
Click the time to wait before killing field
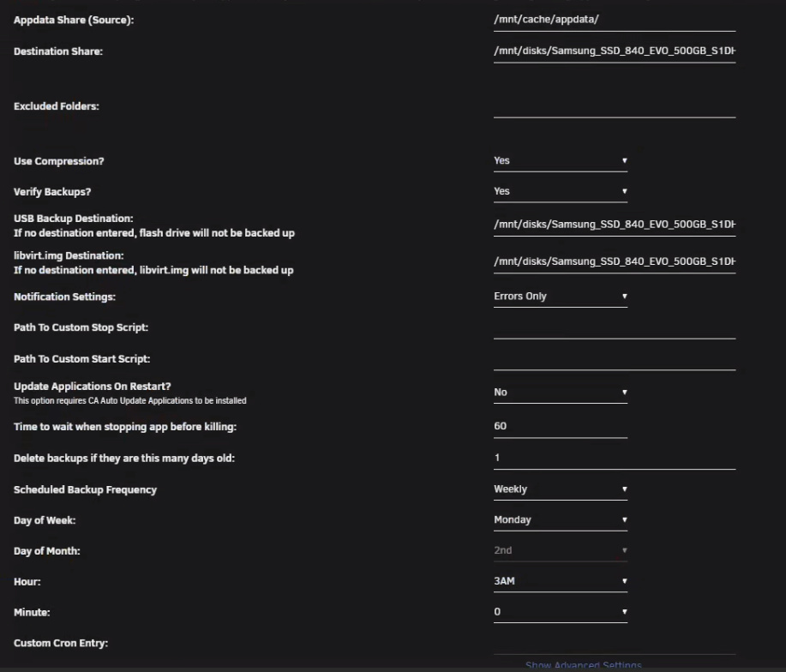pos(560,427)
